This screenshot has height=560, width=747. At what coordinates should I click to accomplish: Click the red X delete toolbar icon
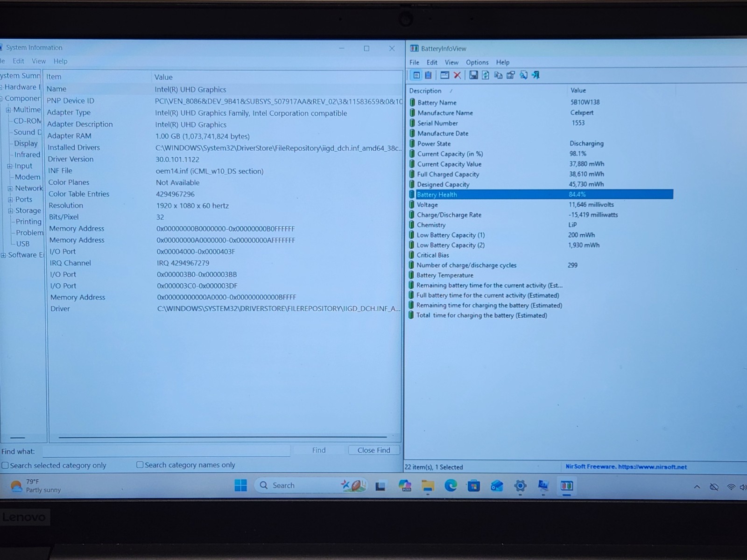click(x=457, y=75)
